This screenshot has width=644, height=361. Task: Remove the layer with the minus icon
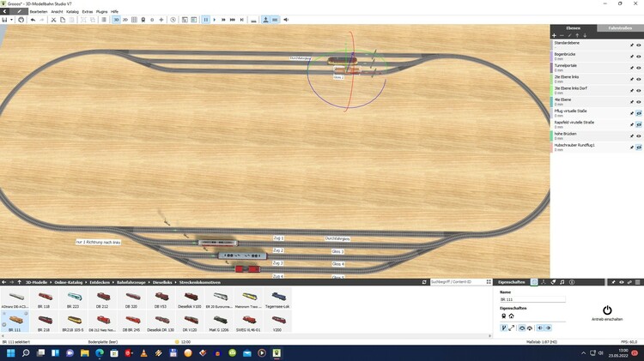coord(562,36)
